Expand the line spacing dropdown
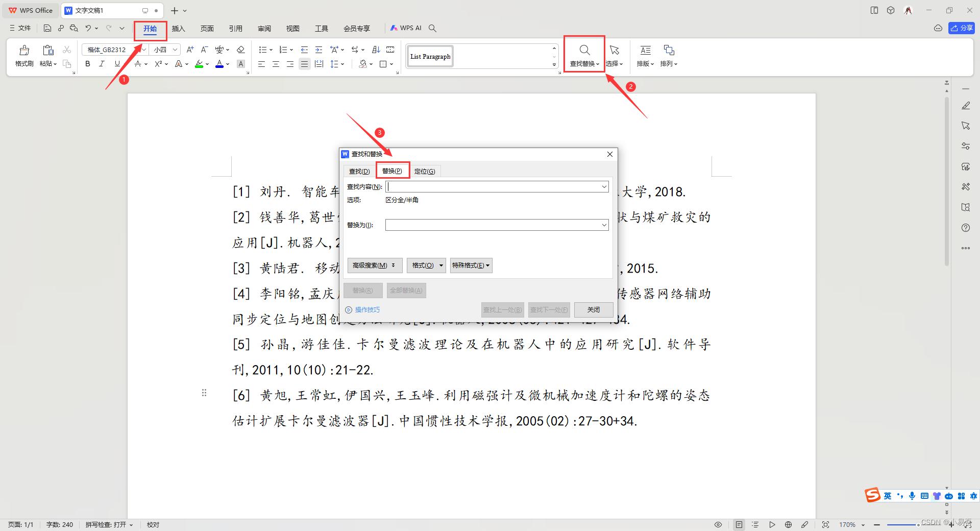This screenshot has width=980, height=531. point(342,64)
